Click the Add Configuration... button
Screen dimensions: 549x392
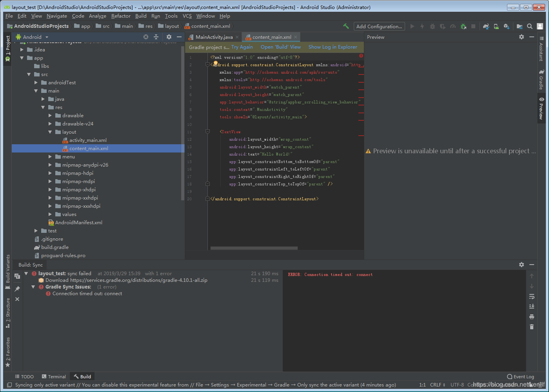379,26
